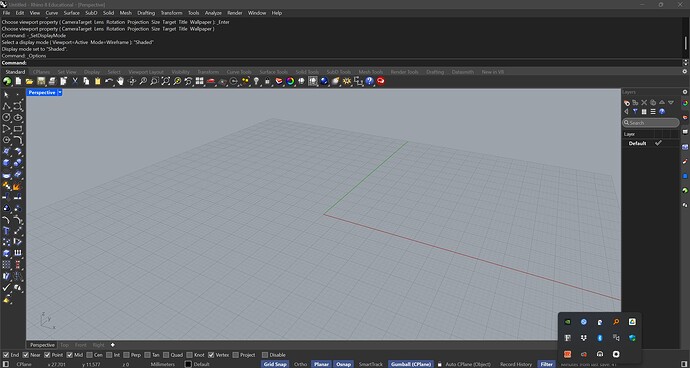Click the four viewports layout icon
The height and width of the screenshot is (368, 690).
click(200, 81)
